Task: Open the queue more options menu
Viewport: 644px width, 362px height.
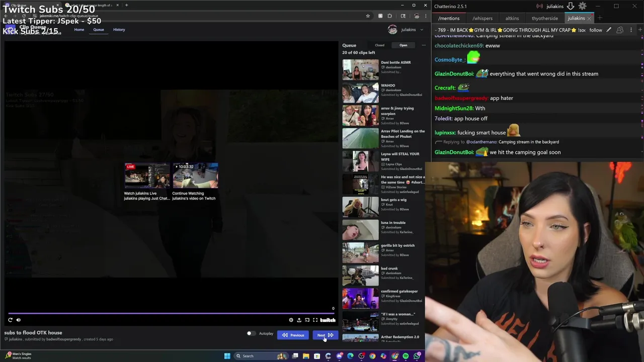Action: point(424,45)
